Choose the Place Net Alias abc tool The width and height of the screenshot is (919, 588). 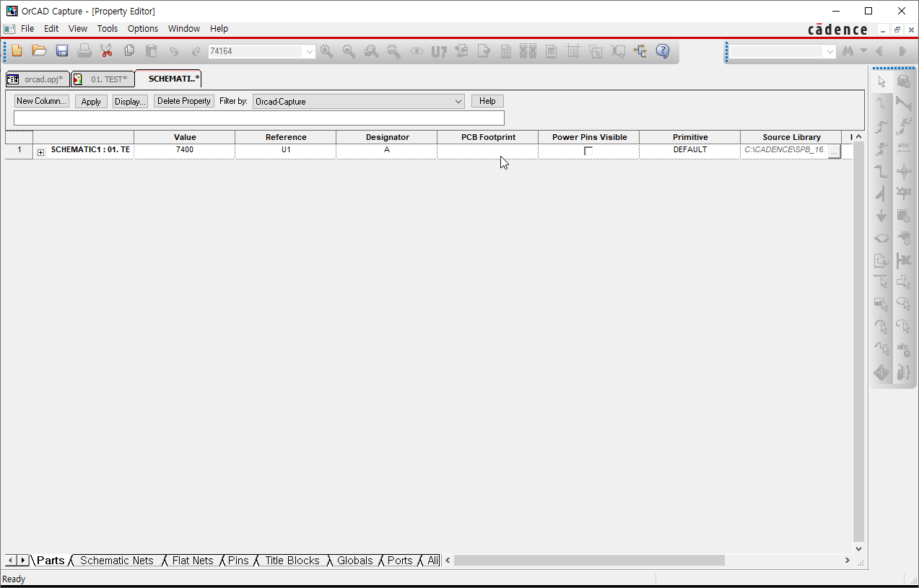click(903, 149)
